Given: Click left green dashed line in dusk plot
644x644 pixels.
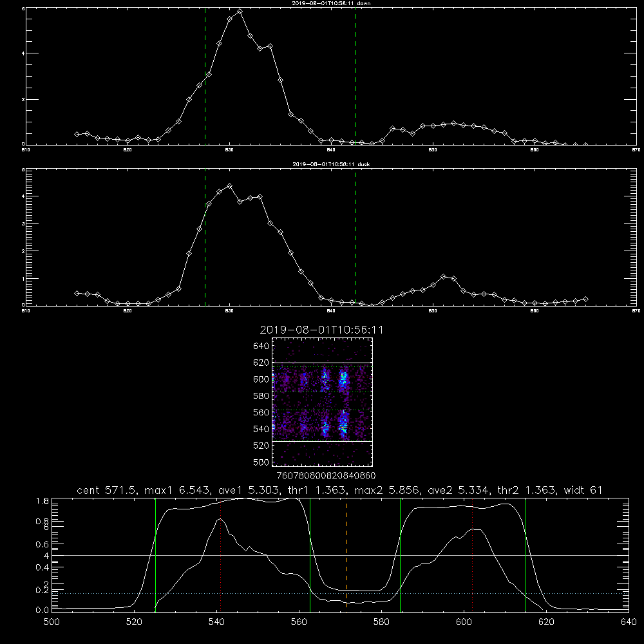Looking at the screenshot, I should 205,237.
